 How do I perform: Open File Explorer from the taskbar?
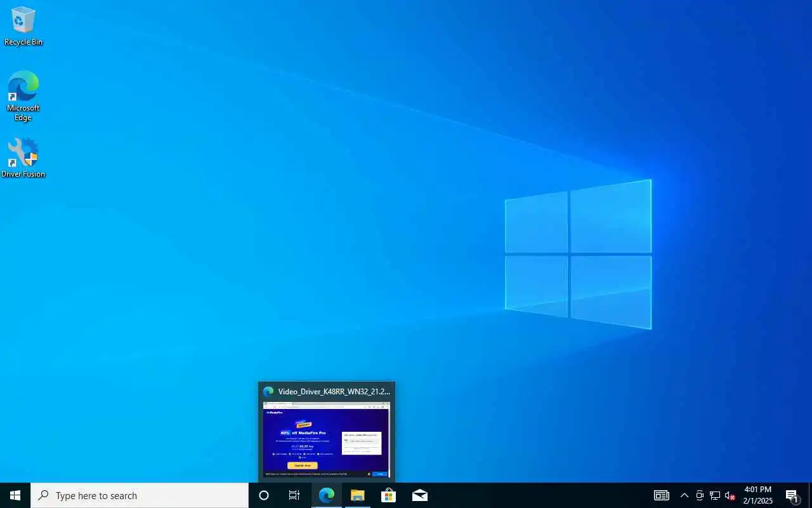pos(358,495)
